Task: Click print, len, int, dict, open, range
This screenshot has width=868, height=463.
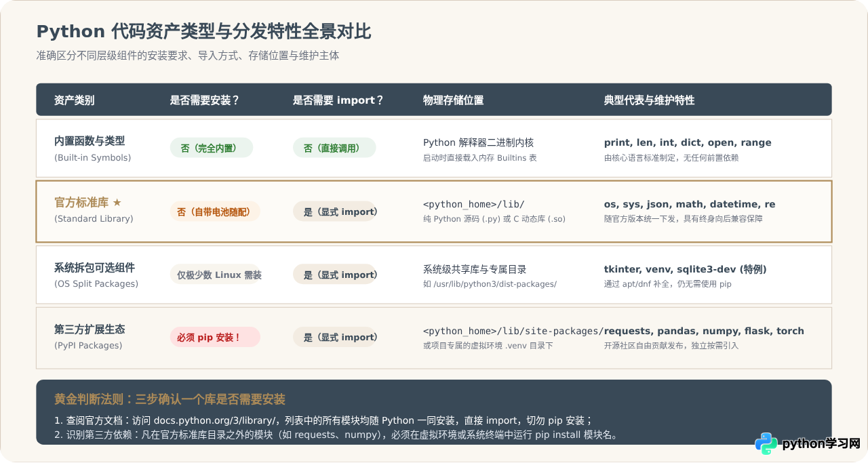Action: [688, 142]
